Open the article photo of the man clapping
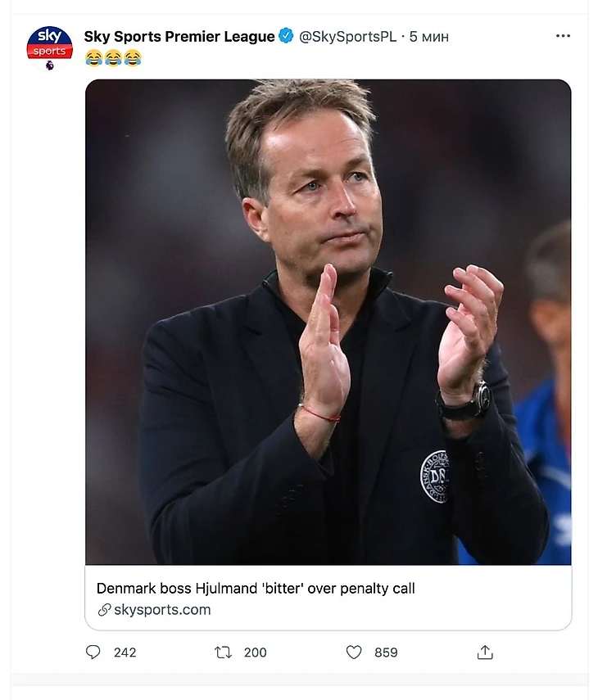Viewport: 598px width, 700px height. 328,321
